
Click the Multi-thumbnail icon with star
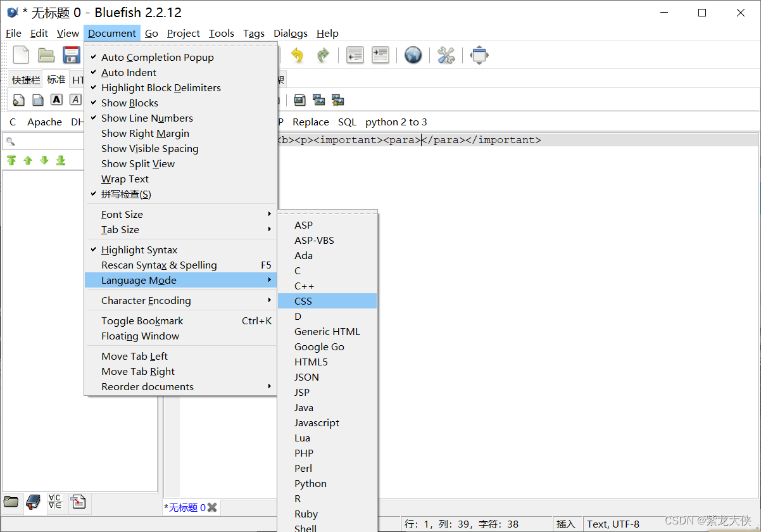point(337,100)
